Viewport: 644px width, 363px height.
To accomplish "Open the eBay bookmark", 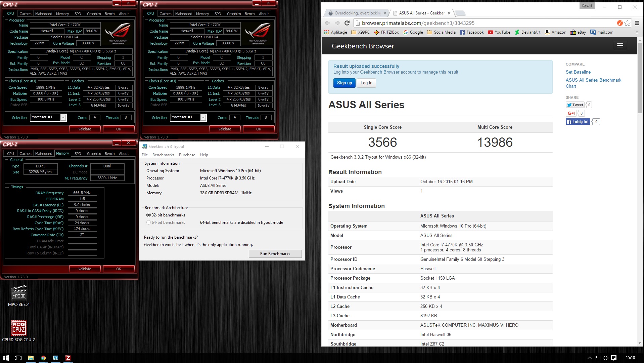I will click(x=578, y=32).
